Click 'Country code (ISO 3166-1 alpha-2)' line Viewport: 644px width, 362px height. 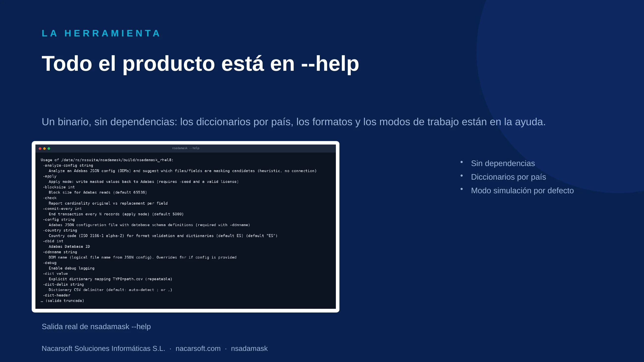163,236
